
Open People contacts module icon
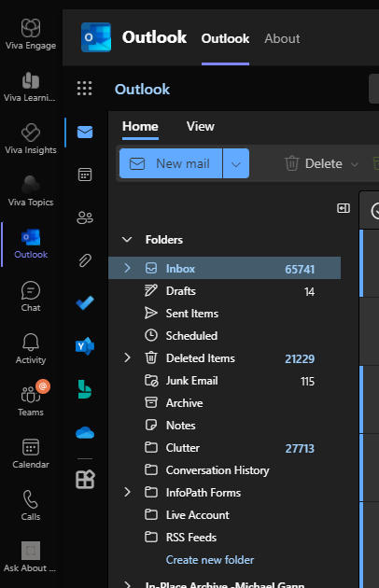(85, 217)
